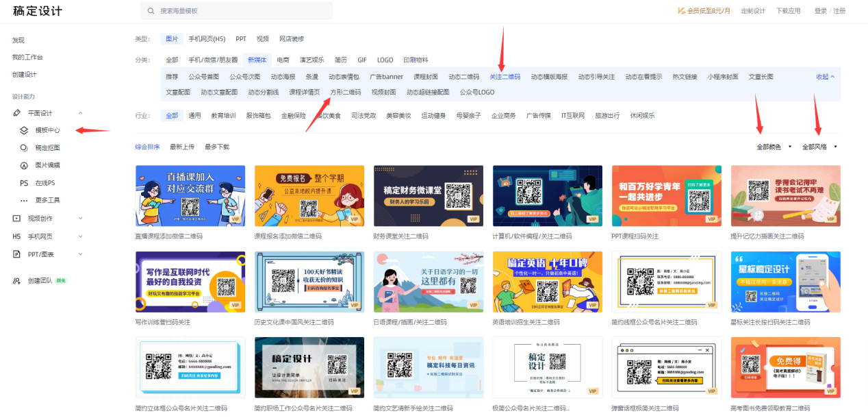Screen dimensions: 868x418
Task: Click the VIP crown icon beside 会员低至8元/月
Action: click(x=681, y=11)
